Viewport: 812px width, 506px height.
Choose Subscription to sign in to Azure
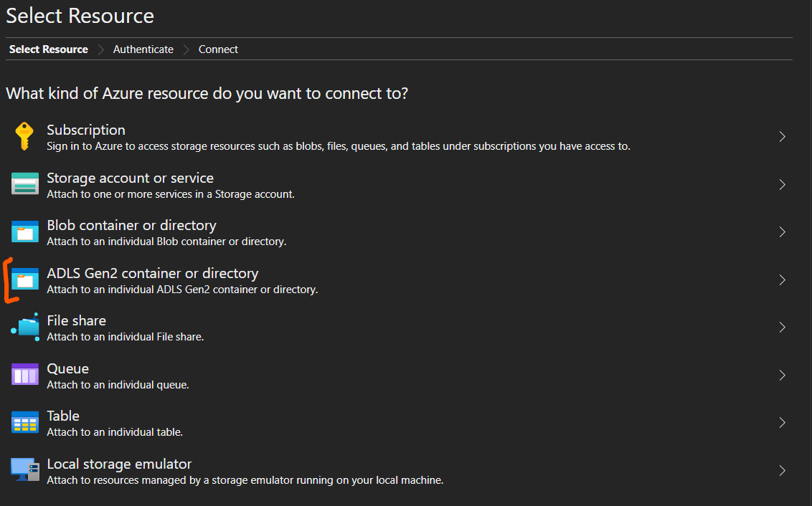tap(85, 130)
